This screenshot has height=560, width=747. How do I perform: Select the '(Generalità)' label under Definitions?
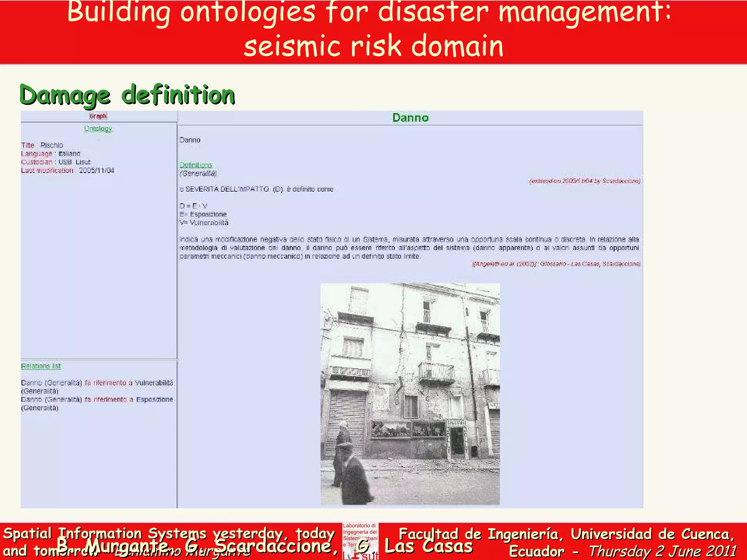198,174
